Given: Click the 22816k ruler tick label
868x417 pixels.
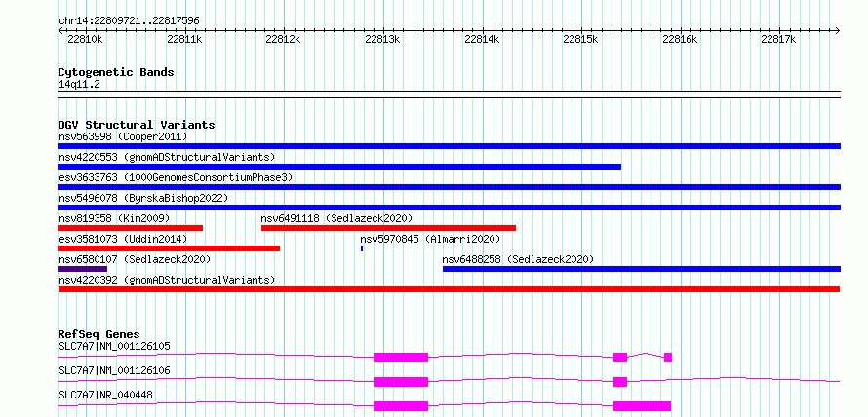Looking at the screenshot, I should point(681,39).
